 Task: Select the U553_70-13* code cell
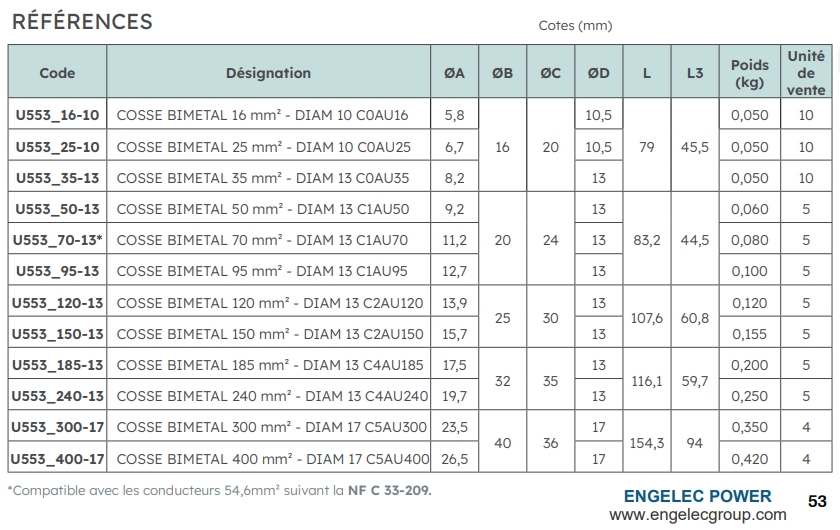[57, 240]
